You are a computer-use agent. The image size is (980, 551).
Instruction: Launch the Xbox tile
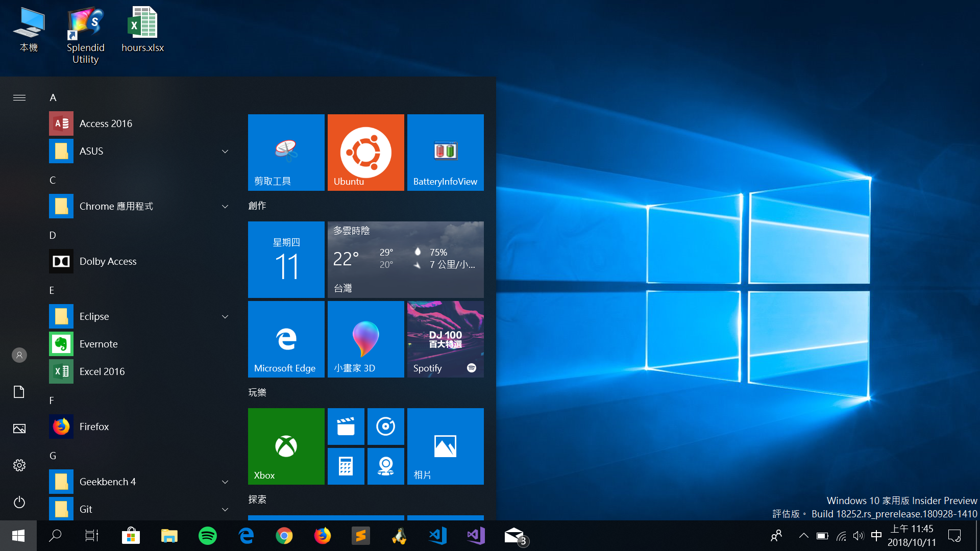click(x=286, y=446)
